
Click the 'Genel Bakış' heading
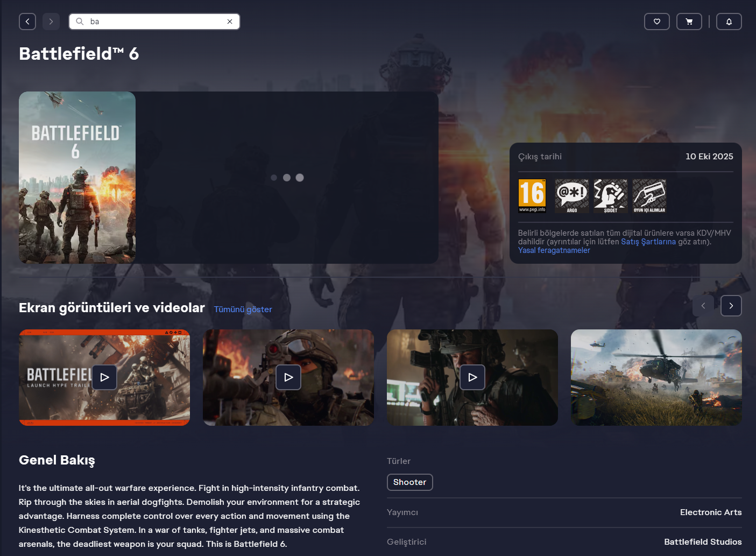[x=57, y=461]
